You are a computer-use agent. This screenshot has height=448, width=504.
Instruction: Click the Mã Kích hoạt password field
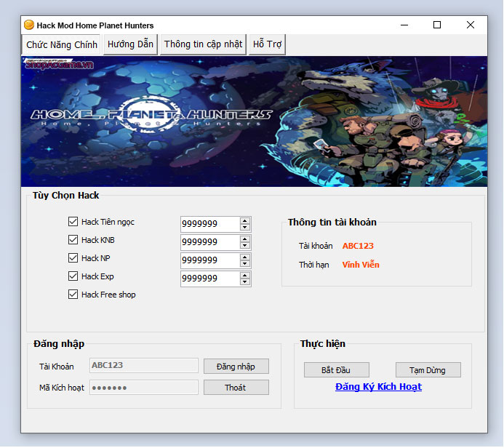click(x=144, y=387)
